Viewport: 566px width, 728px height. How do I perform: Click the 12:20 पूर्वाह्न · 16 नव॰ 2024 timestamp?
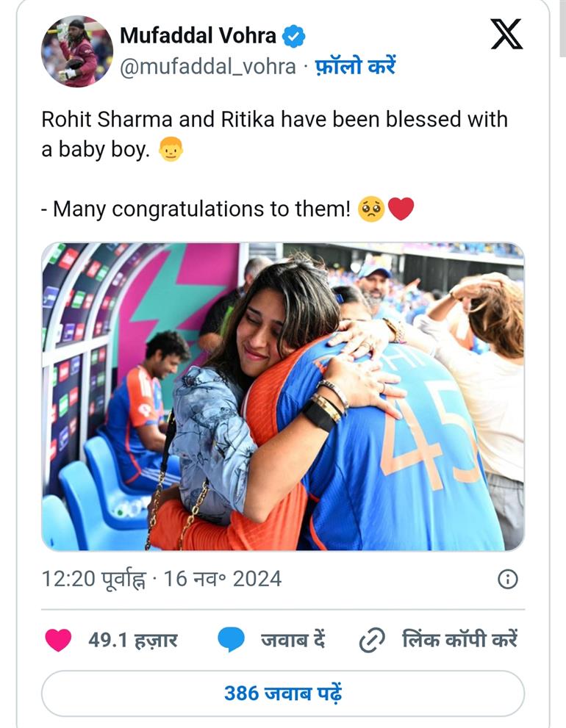point(162,579)
